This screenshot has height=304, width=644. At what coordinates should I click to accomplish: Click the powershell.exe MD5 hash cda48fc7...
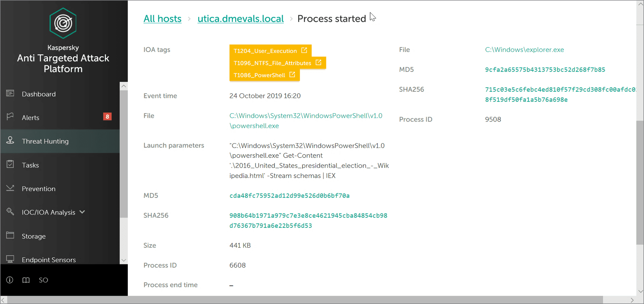[289, 196]
